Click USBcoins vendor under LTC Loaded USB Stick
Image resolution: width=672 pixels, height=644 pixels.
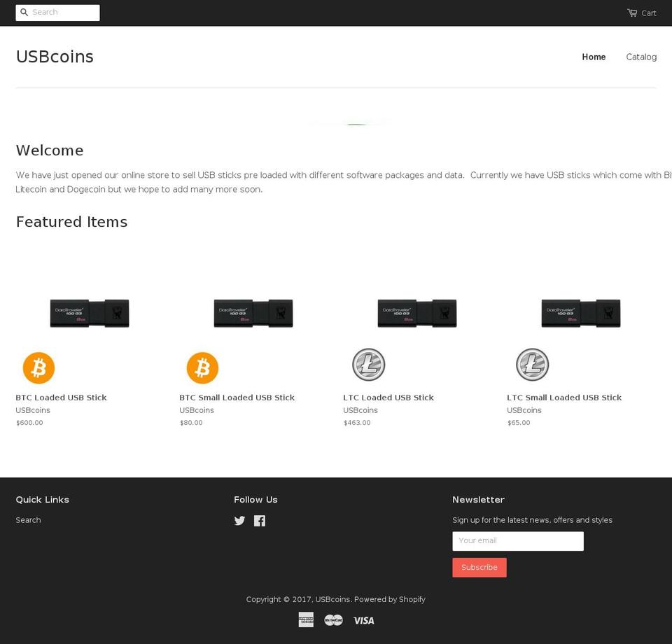(360, 410)
